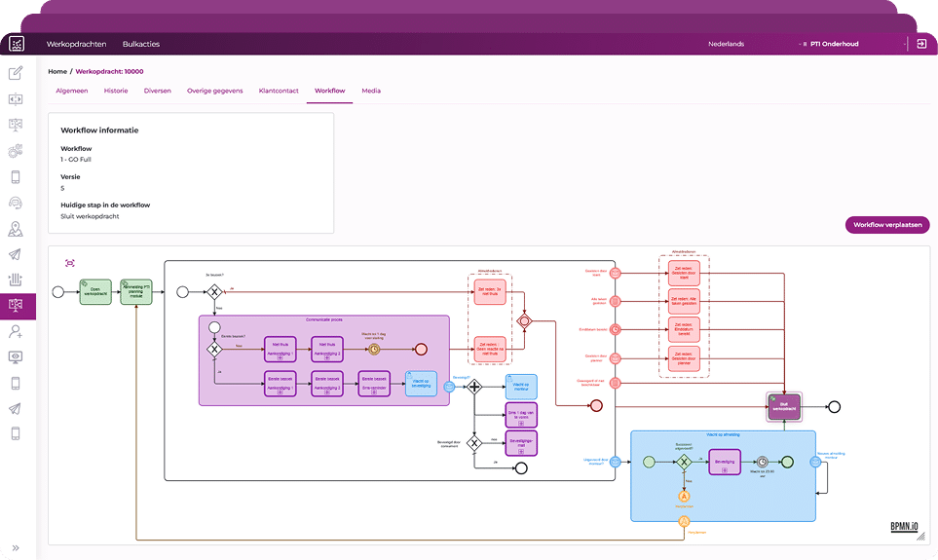Click the logout icon in top-right header
Viewport: 938px width, 560px height.
point(921,44)
